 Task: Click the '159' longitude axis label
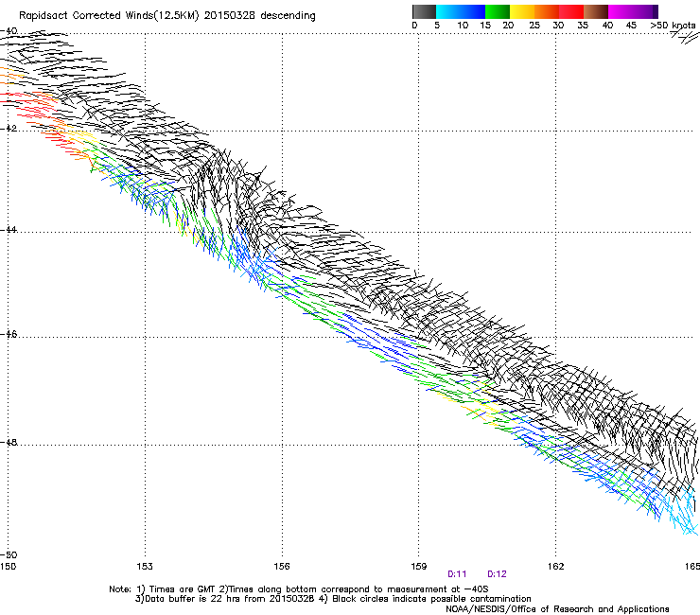click(x=419, y=567)
